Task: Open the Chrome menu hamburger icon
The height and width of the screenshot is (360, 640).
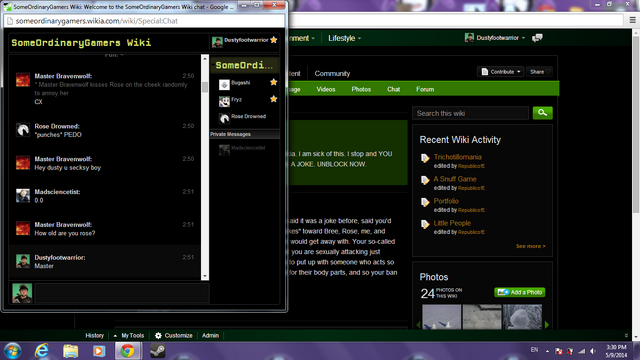Action: (x=633, y=20)
